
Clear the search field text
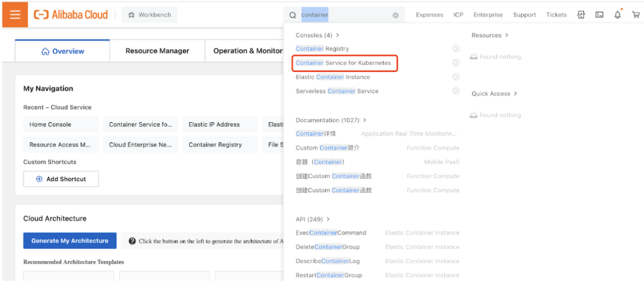396,15
